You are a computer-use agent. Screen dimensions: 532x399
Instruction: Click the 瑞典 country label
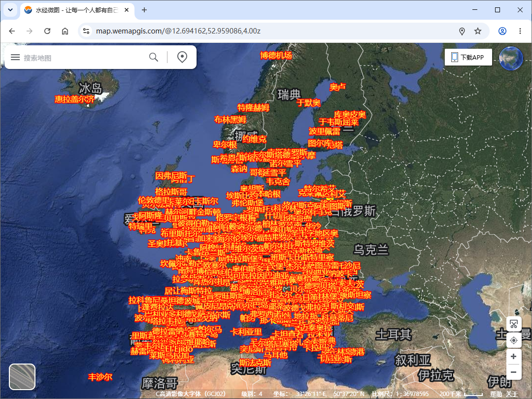290,94
